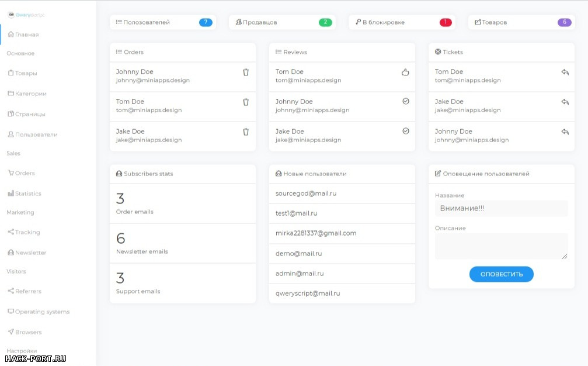The image size is (588, 366).
Task: Select Newsletter in Marketing section
Action: click(x=30, y=253)
